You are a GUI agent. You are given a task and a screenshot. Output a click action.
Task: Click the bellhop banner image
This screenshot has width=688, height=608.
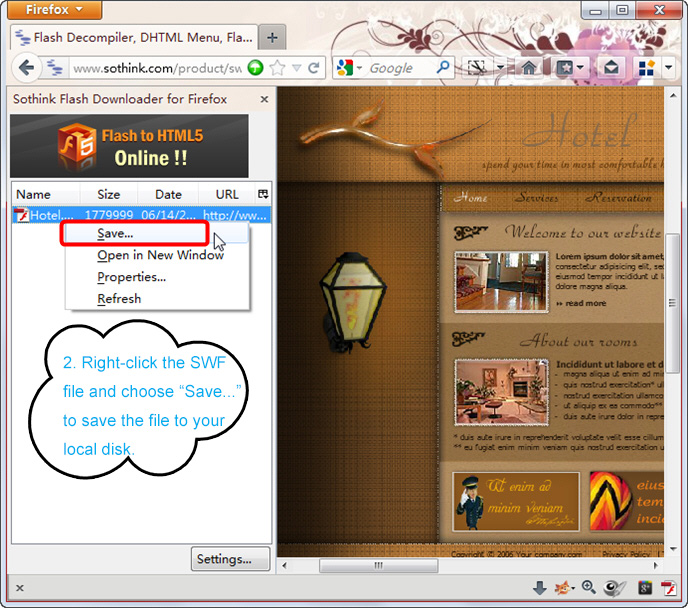click(x=516, y=501)
